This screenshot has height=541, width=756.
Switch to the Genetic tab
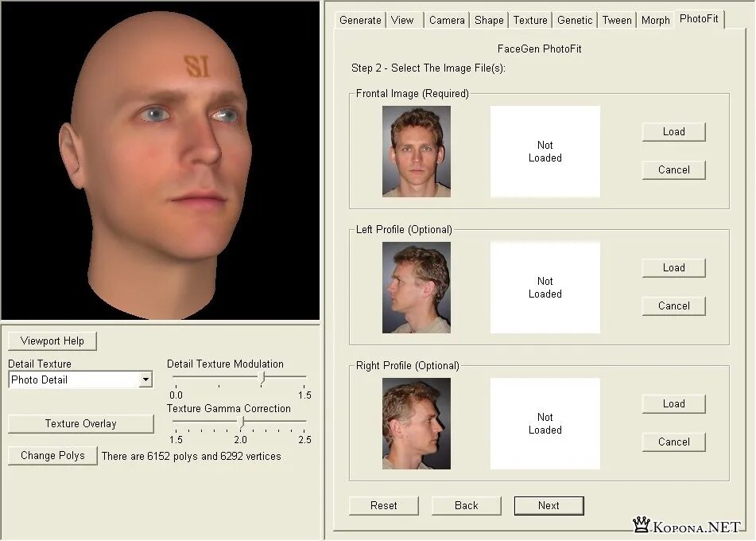pos(575,20)
